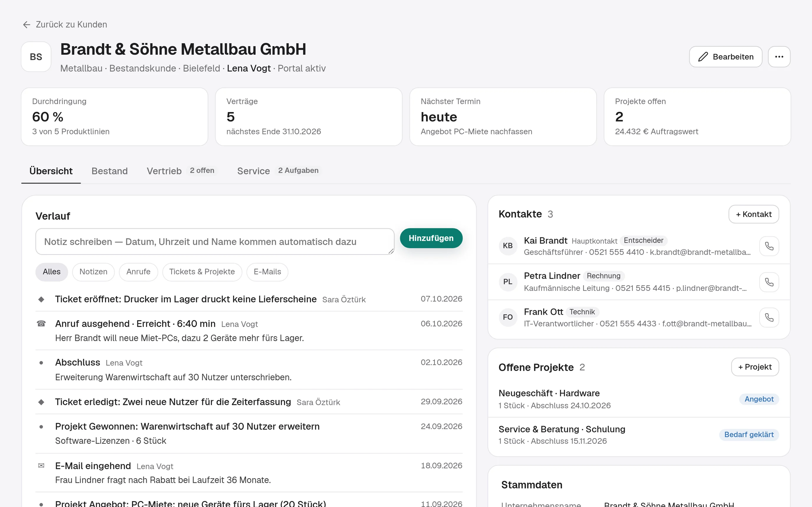Click the green Hinzufügen button

click(x=431, y=238)
